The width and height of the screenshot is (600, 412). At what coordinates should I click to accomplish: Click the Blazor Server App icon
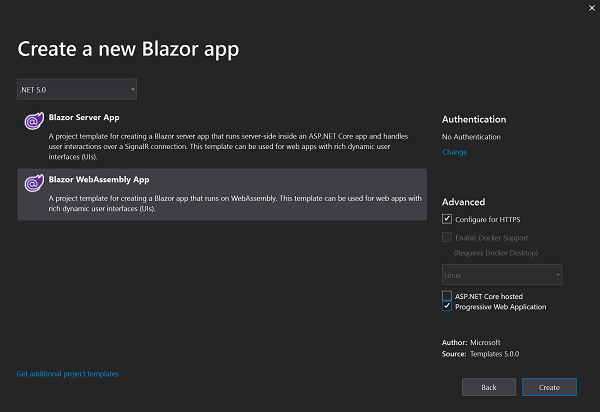pos(34,121)
